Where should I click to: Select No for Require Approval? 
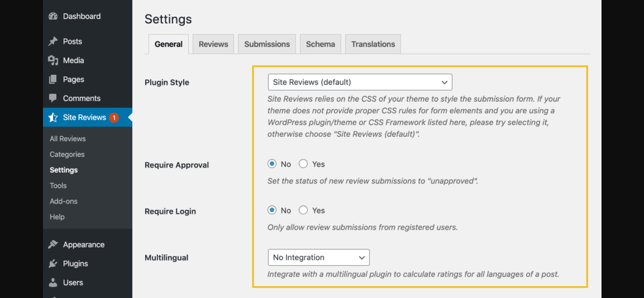(x=272, y=164)
